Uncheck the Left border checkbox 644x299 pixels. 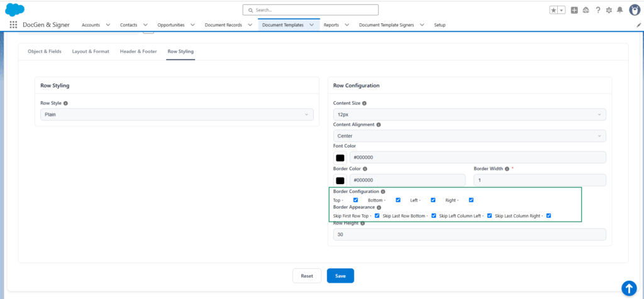tap(433, 200)
